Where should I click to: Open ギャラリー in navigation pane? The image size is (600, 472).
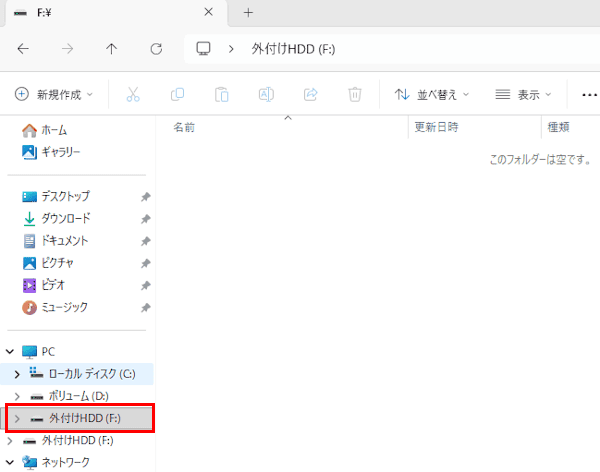[51, 152]
